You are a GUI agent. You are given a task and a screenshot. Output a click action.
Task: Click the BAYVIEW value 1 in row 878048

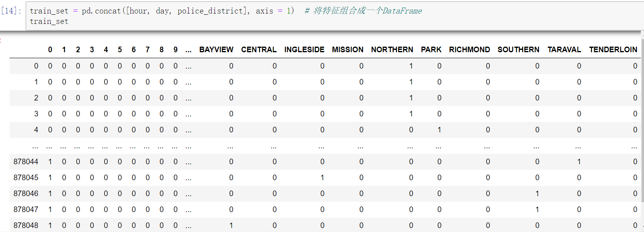click(x=231, y=225)
